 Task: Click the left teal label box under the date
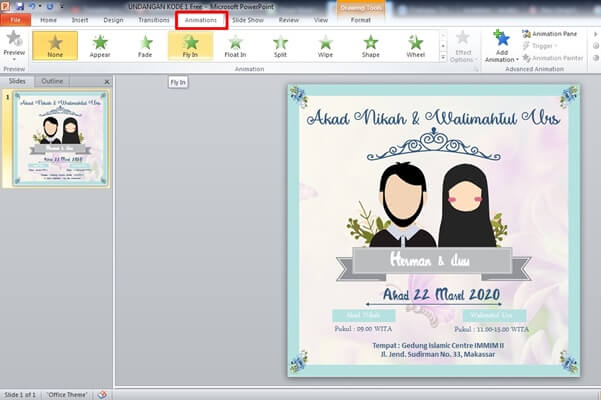[x=363, y=315]
